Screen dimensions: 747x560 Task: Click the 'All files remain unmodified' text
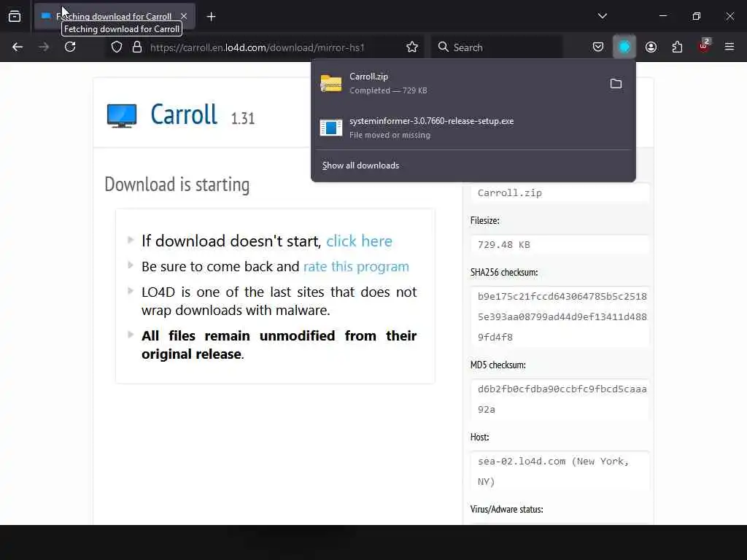point(279,345)
